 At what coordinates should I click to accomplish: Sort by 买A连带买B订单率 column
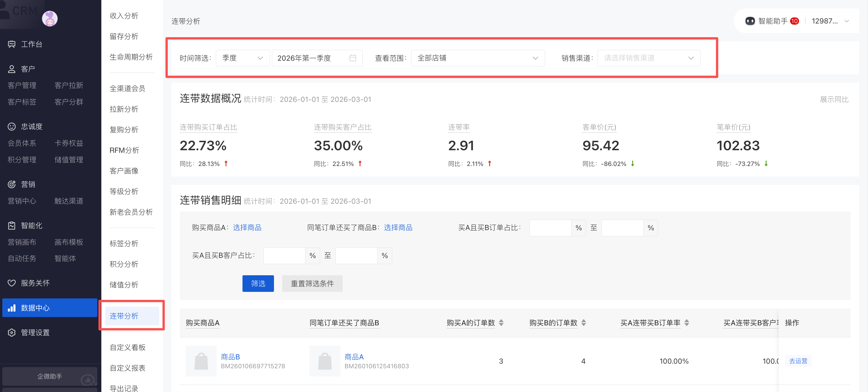pos(686,323)
